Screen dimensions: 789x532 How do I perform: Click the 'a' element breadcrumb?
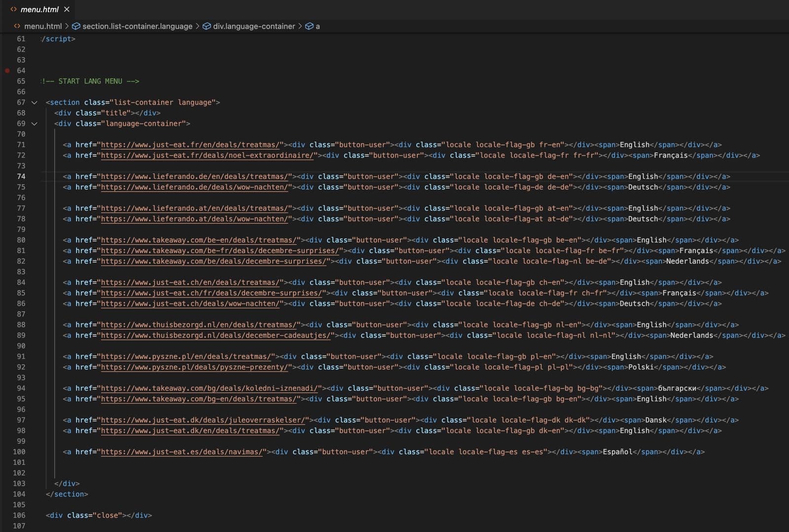pyautogui.click(x=318, y=26)
